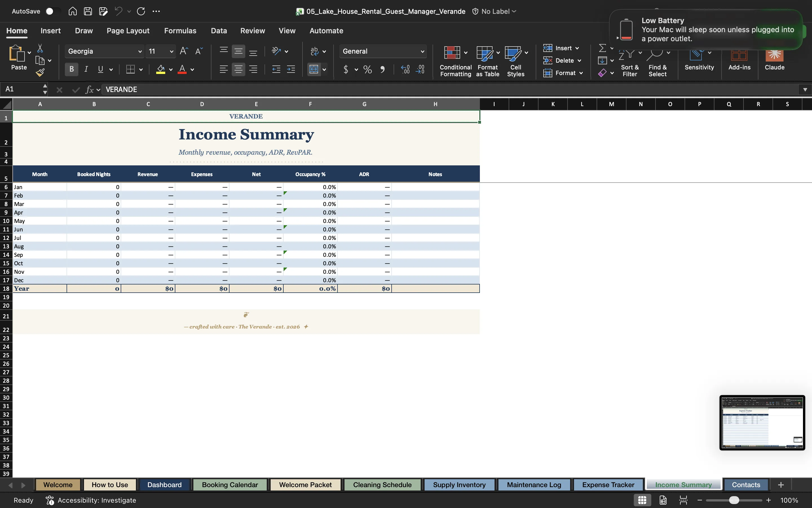Toggle Underline formatting
The image size is (812, 508).
pos(100,69)
